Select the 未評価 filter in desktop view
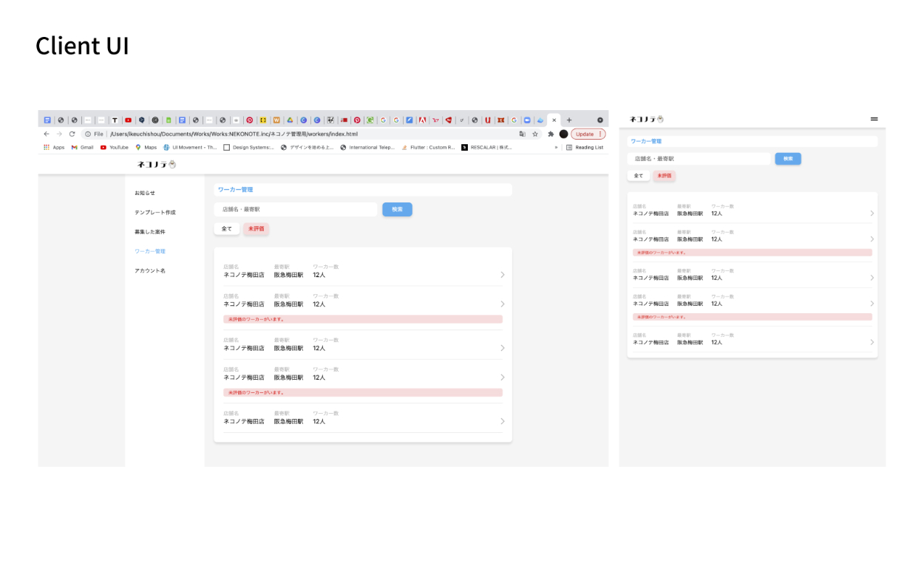 [256, 229]
